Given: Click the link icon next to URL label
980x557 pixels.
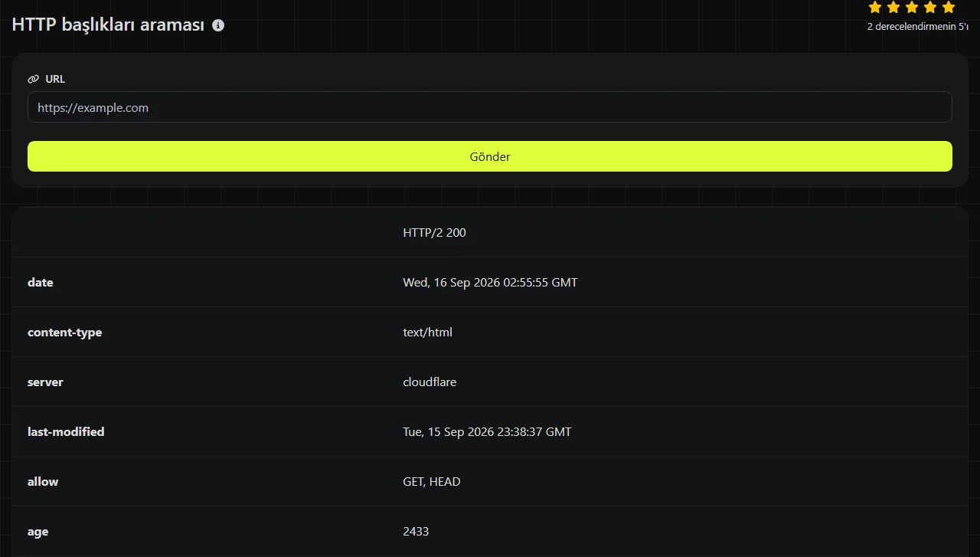Looking at the screenshot, I should coord(33,79).
